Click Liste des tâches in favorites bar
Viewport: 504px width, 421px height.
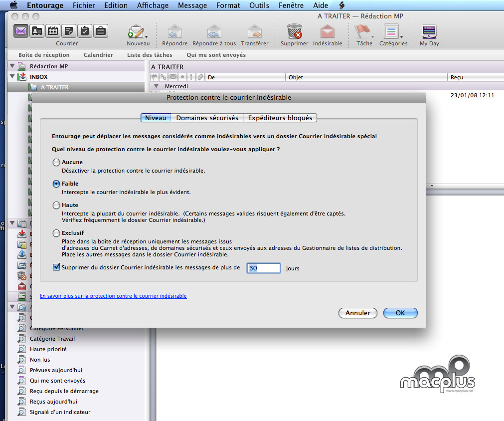point(150,55)
